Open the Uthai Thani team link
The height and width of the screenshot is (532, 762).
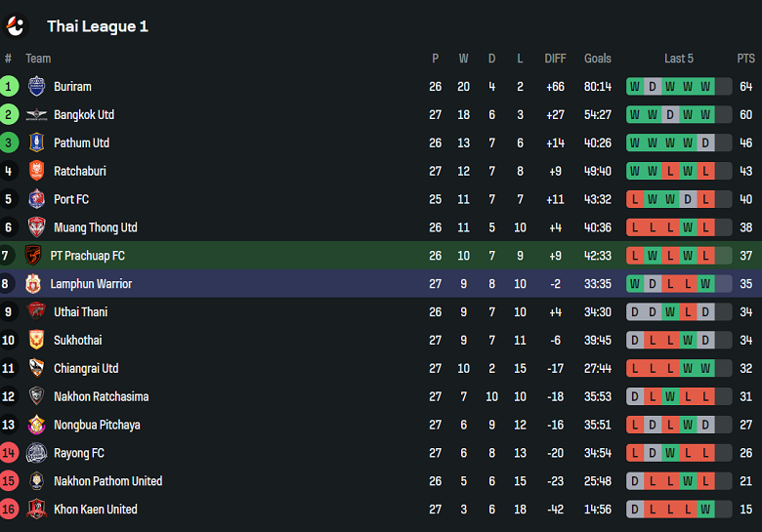(x=80, y=312)
